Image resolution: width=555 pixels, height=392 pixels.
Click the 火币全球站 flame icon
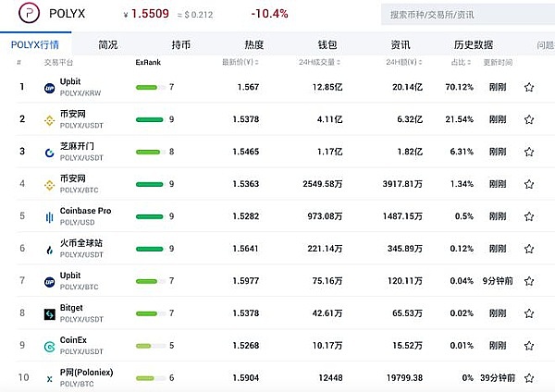point(50,250)
